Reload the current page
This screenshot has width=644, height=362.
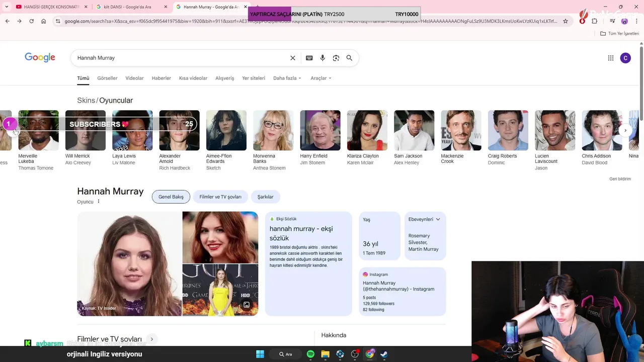click(x=31, y=21)
